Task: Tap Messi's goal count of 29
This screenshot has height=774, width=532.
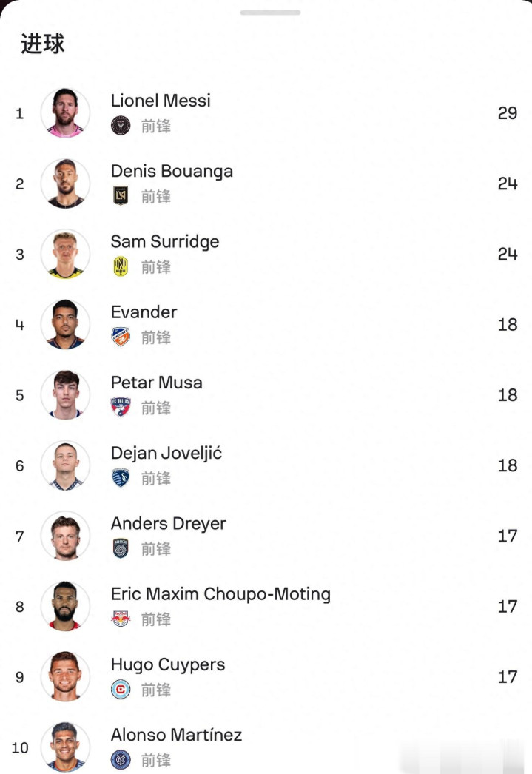Action: click(507, 113)
